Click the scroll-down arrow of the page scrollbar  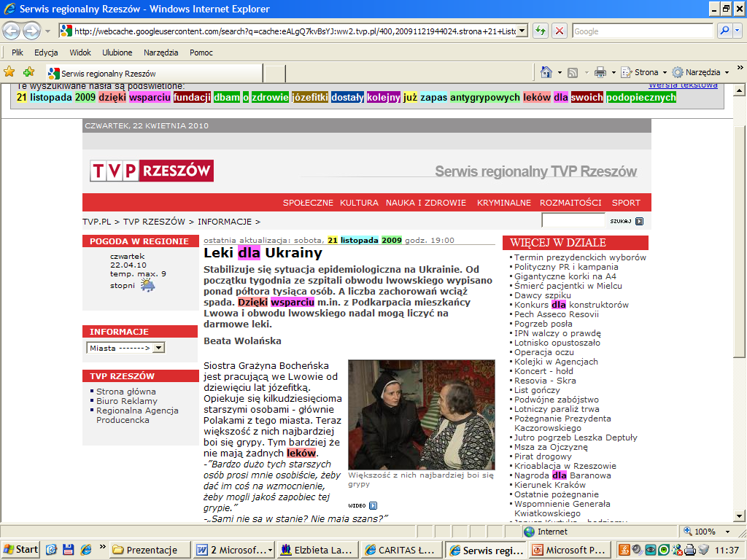740,516
